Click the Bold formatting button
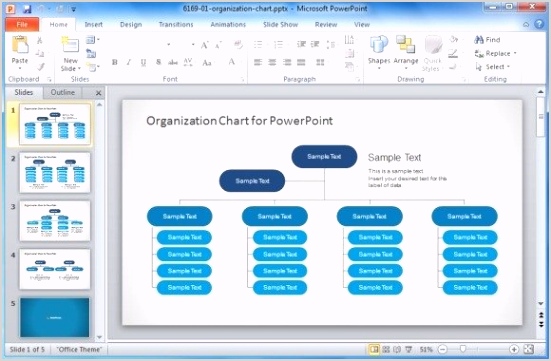 (115, 62)
